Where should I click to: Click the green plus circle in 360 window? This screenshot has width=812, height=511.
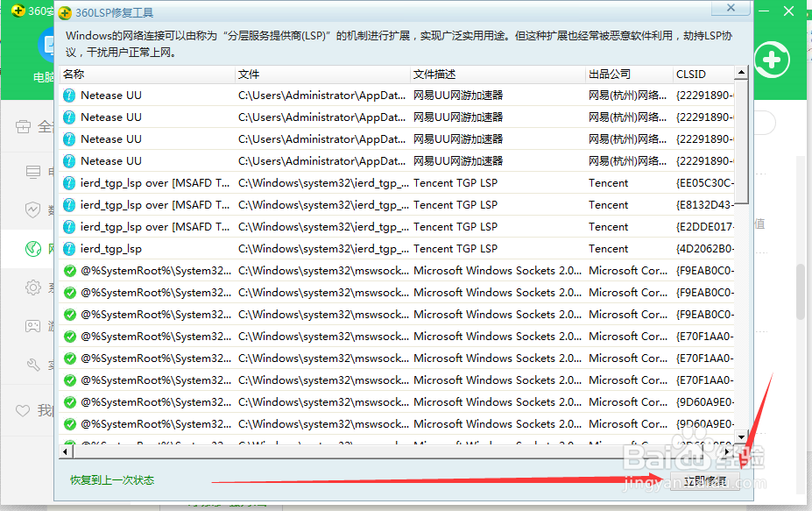(772, 60)
